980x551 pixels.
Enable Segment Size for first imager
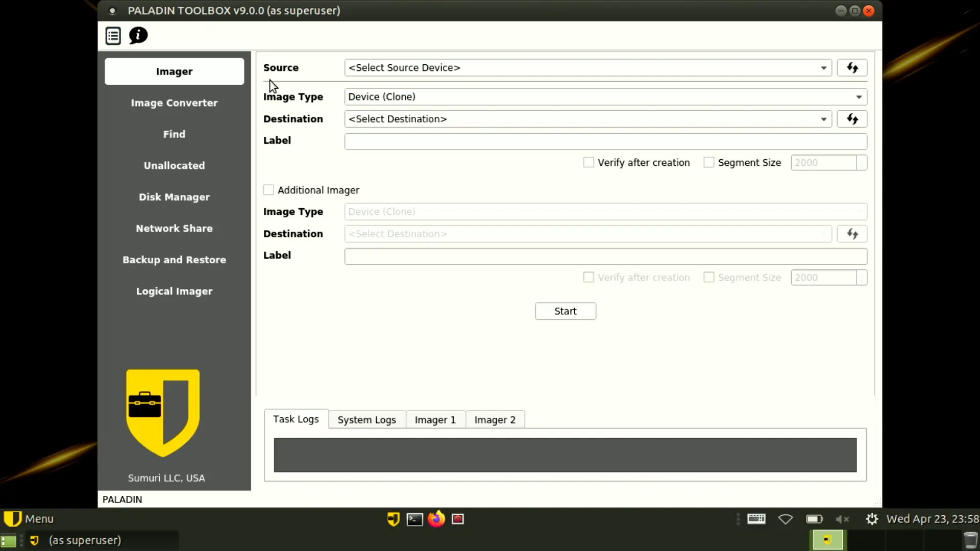pos(708,163)
